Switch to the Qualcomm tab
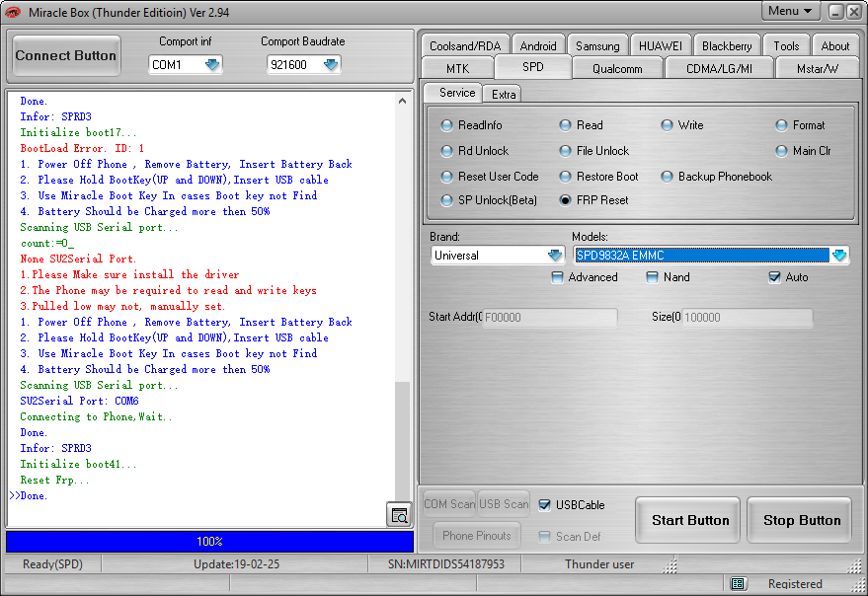Viewport: 868px width, 596px height. [617, 69]
